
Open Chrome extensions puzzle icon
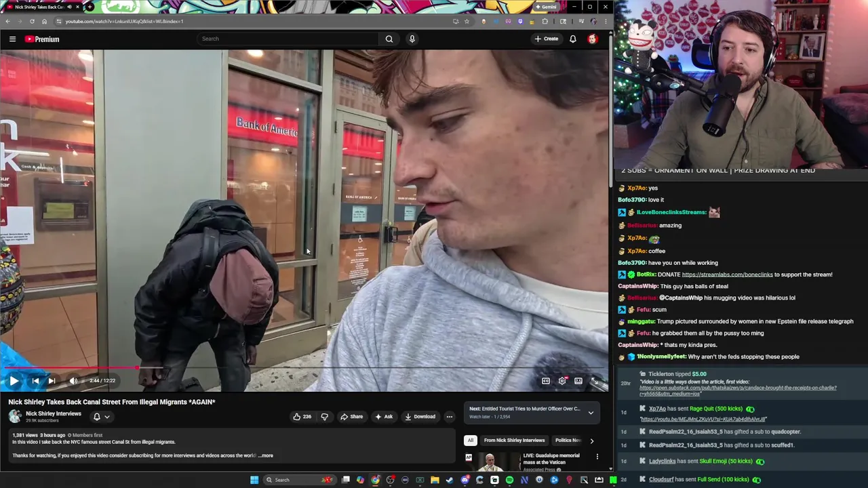pyautogui.click(x=545, y=21)
